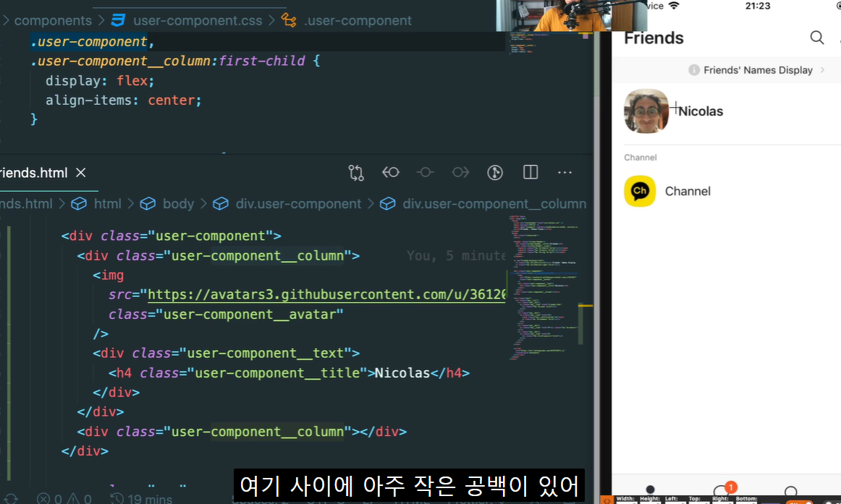Click the Nicolas name in friends list

[x=701, y=111]
